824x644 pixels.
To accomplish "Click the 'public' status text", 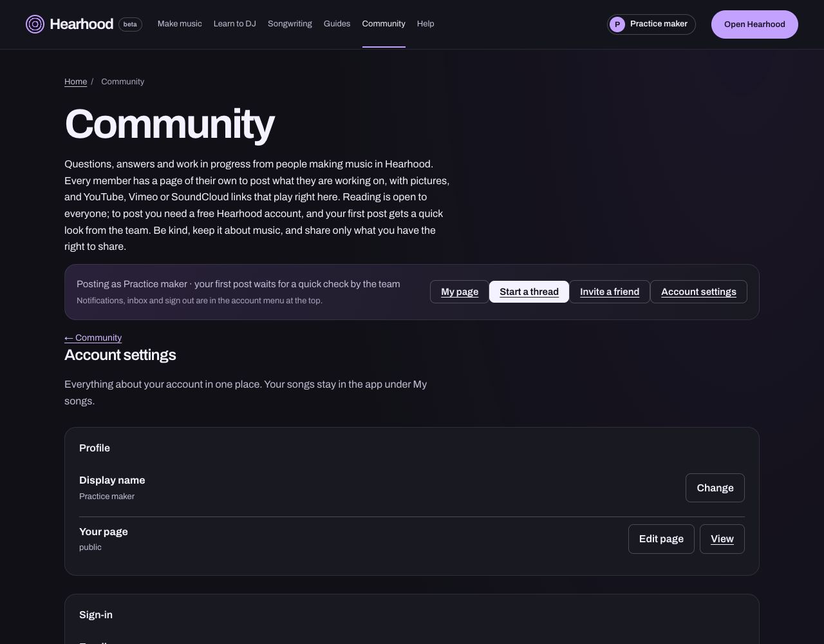I will pyautogui.click(x=90, y=547).
